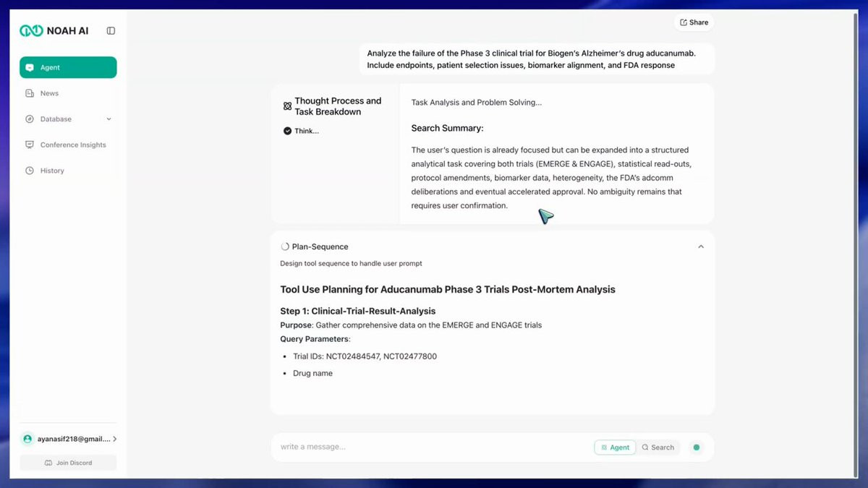The width and height of the screenshot is (868, 488).
Task: Click the Agent chat icon
Action: (x=30, y=67)
